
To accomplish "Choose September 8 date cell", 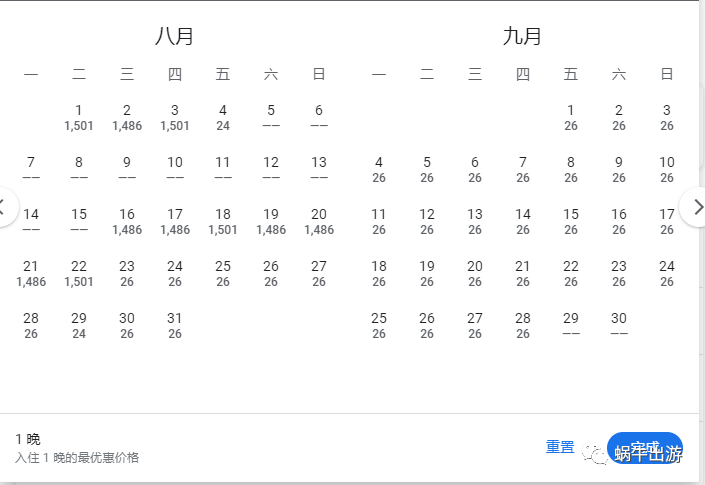I will pyautogui.click(x=571, y=169).
